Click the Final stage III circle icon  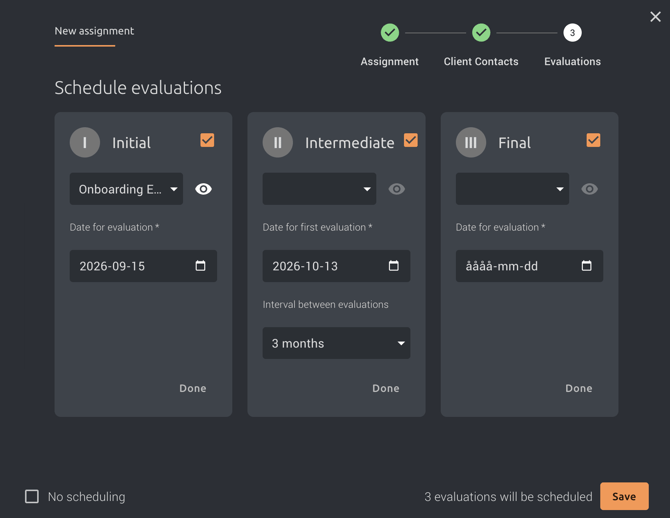tap(471, 142)
